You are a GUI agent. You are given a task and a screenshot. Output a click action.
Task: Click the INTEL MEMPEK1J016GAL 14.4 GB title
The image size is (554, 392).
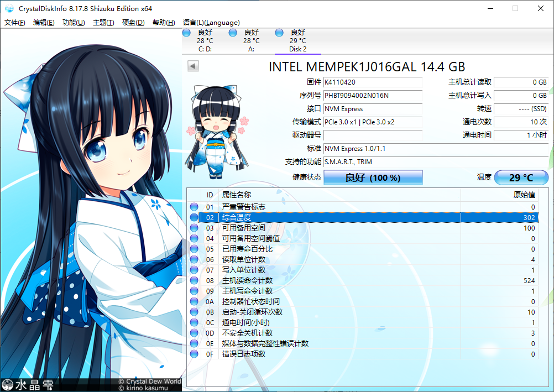point(367,67)
